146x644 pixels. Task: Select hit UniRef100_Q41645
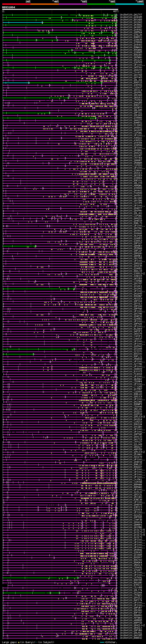tap(131, 294)
